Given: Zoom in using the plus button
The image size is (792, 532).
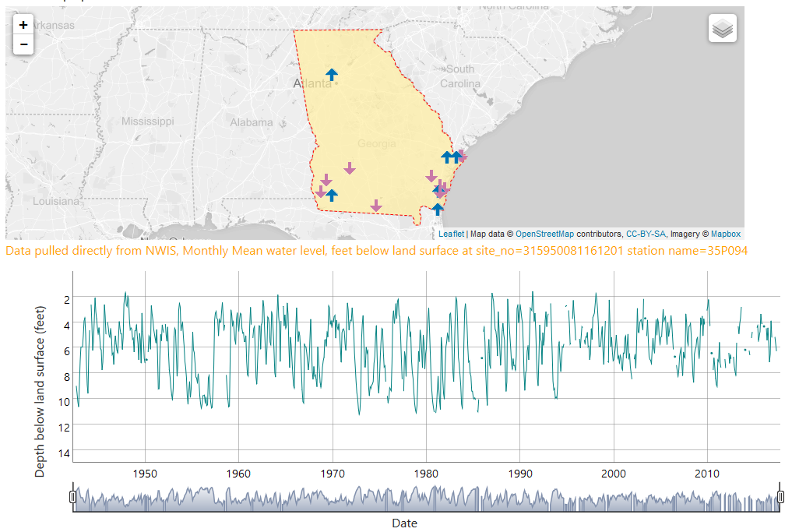Looking at the screenshot, I should pos(23,25).
